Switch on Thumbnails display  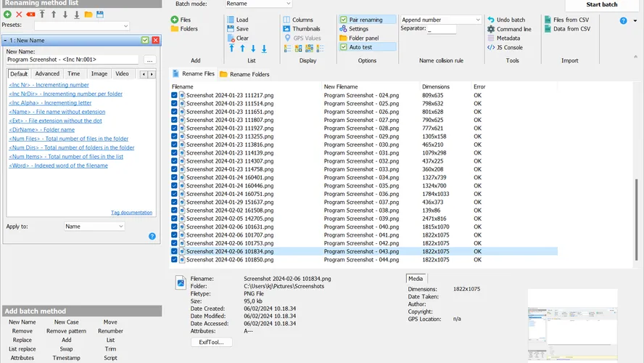coord(302,29)
